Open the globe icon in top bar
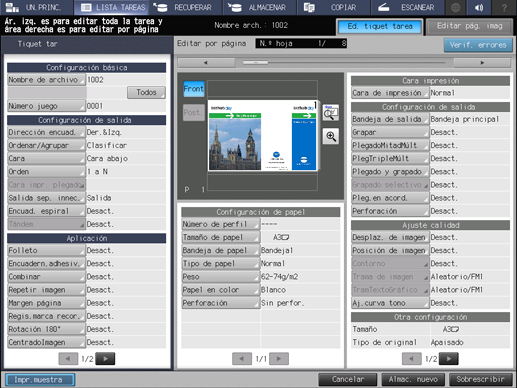The image size is (517, 388). point(455,7)
